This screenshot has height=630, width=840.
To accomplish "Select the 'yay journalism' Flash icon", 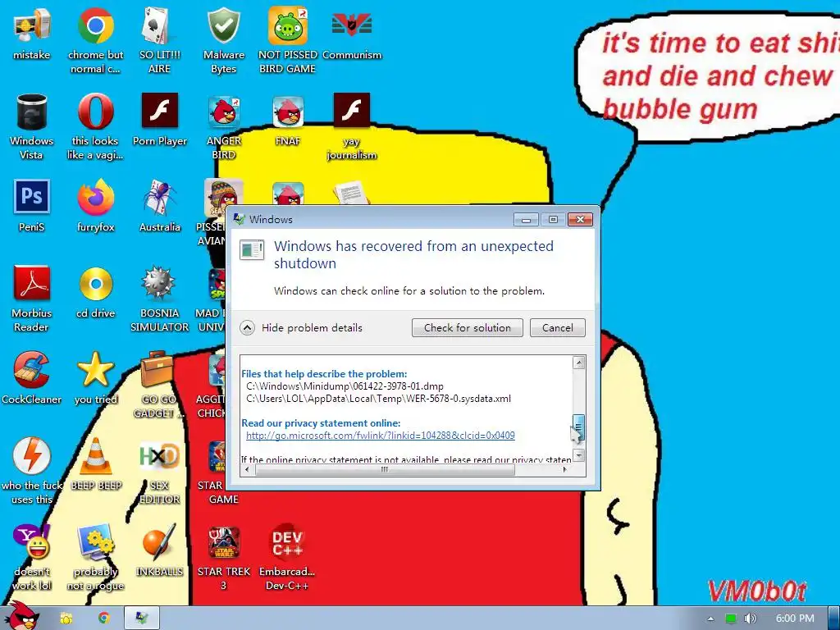I will coord(351,126).
